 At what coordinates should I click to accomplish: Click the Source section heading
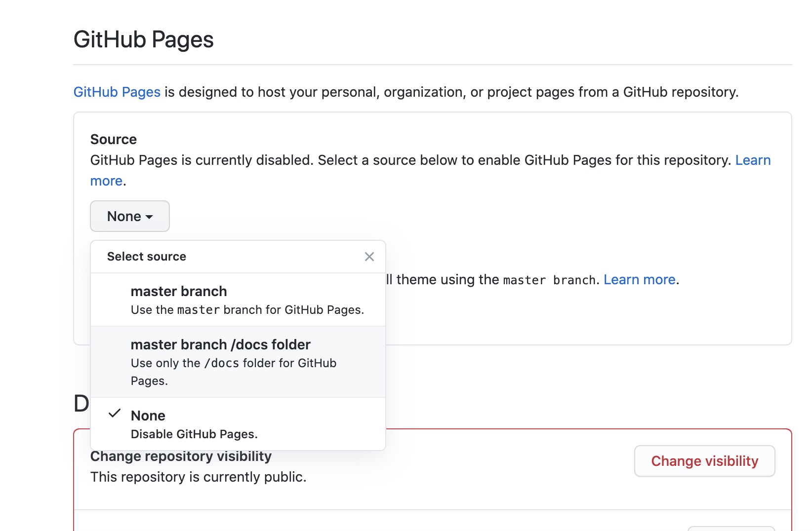[x=114, y=139]
